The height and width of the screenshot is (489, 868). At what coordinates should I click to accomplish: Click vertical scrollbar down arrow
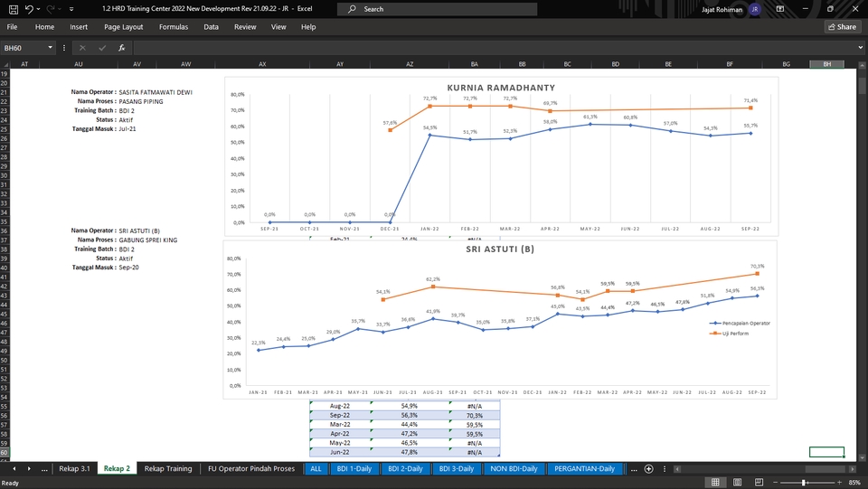(862, 457)
